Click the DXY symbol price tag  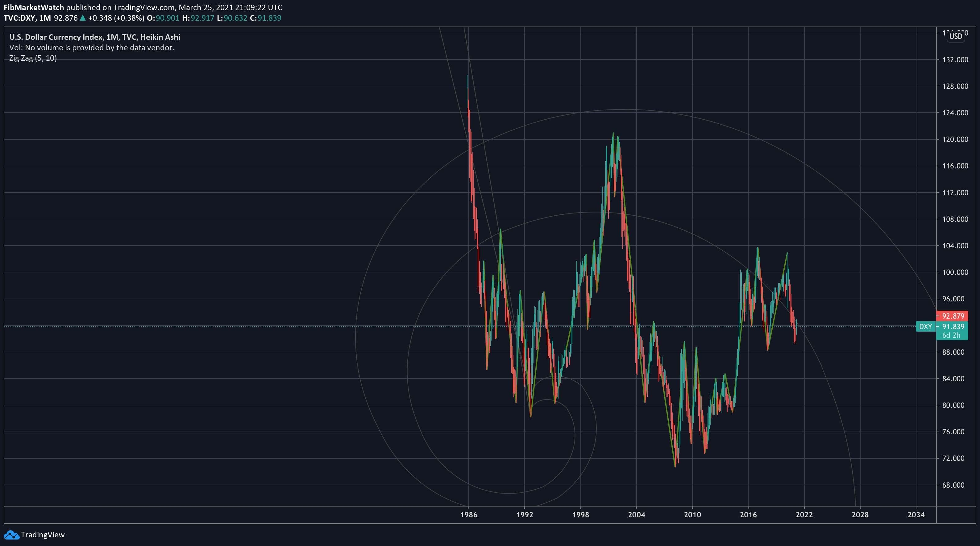(x=926, y=326)
